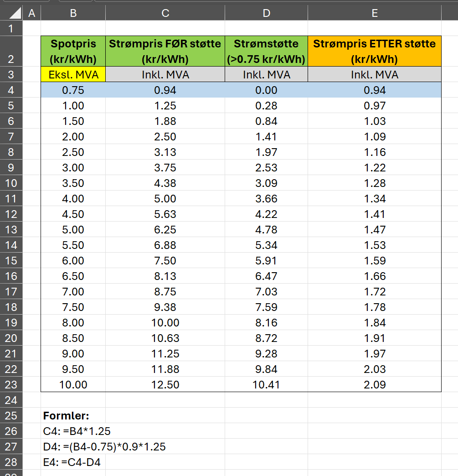Viewport: 458px width, 476px height.
Task: Select column E header
Action: tap(375, 13)
